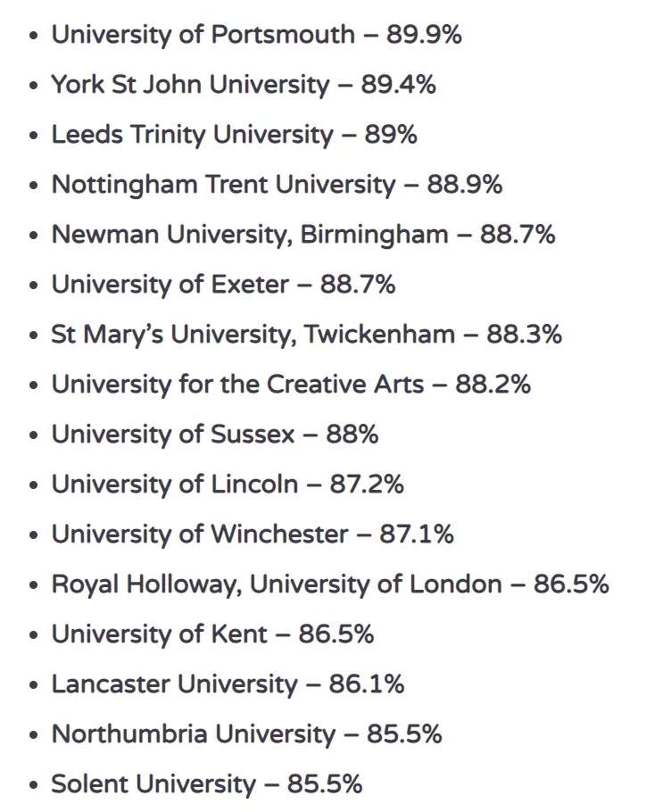Click the University of Portsmouth list entry
The image size is (646, 812).
tap(256, 35)
